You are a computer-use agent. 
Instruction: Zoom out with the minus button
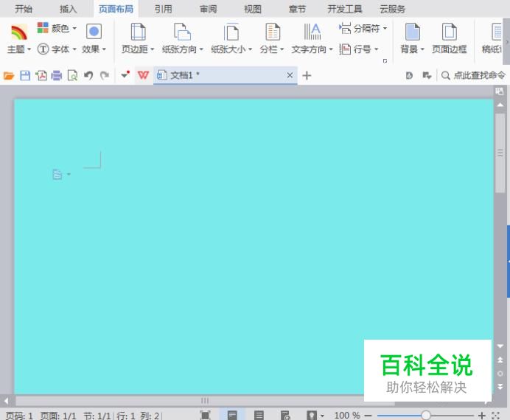pyautogui.click(x=368, y=415)
